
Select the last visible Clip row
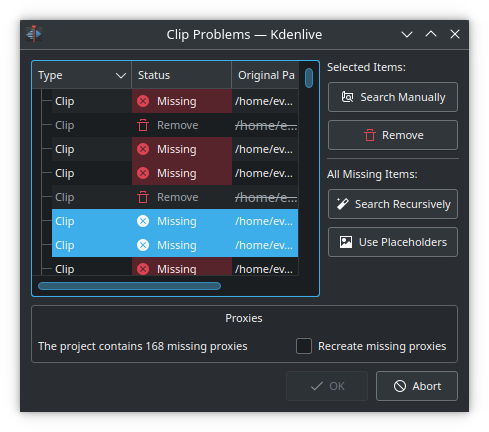[x=175, y=266]
